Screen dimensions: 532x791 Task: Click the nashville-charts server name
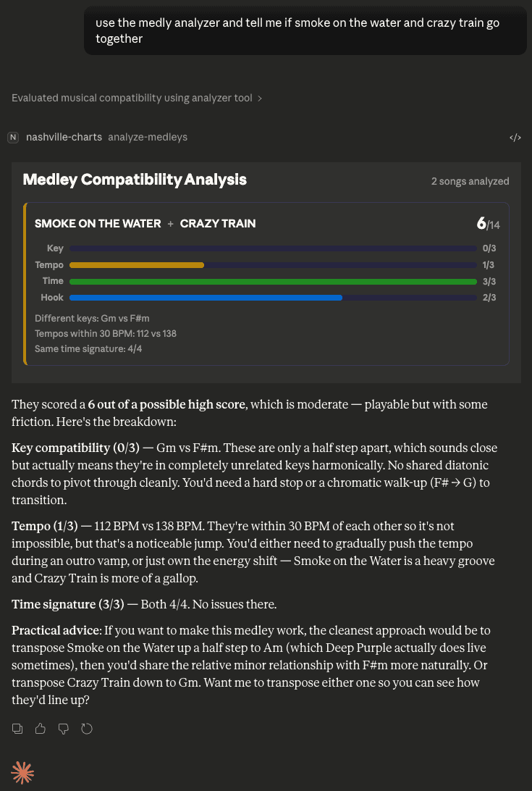(64, 138)
